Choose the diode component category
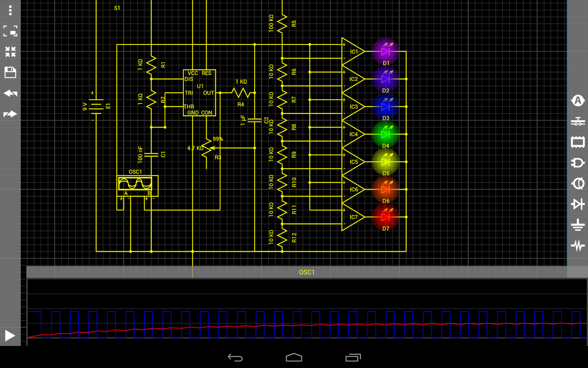Image resolution: width=588 pixels, height=368 pixels. pos(577,204)
